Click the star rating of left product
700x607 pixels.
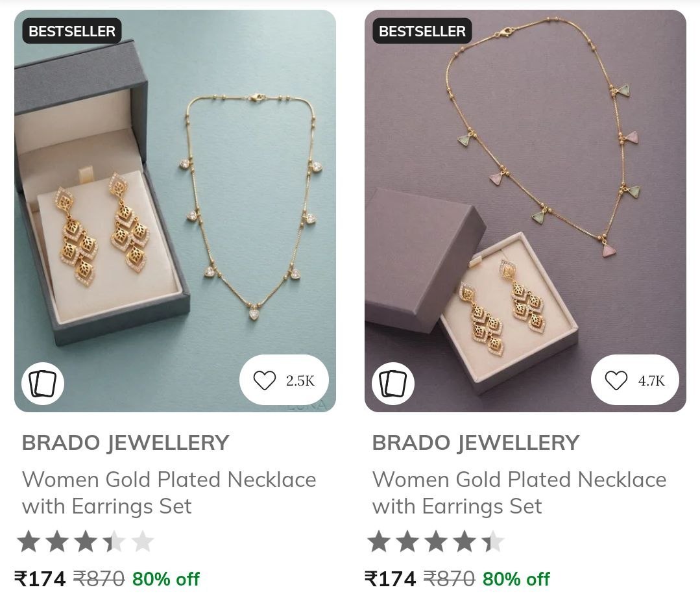pyautogui.click(x=86, y=541)
